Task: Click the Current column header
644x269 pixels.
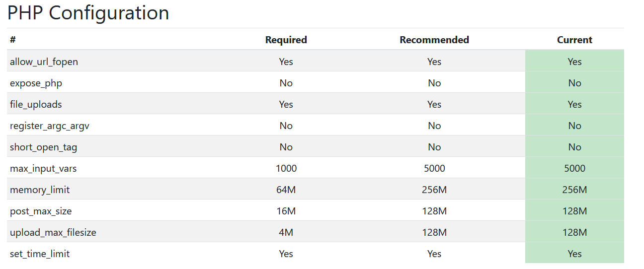Action: (574, 40)
